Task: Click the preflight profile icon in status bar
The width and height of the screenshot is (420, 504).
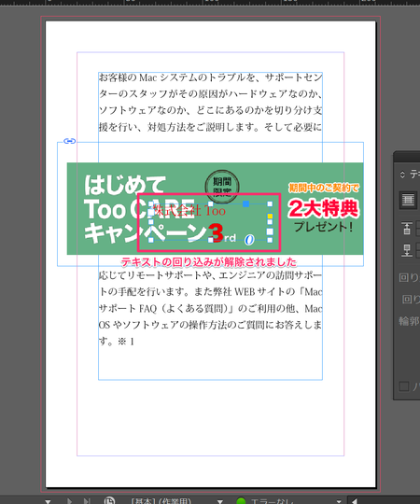Action: pos(109,501)
